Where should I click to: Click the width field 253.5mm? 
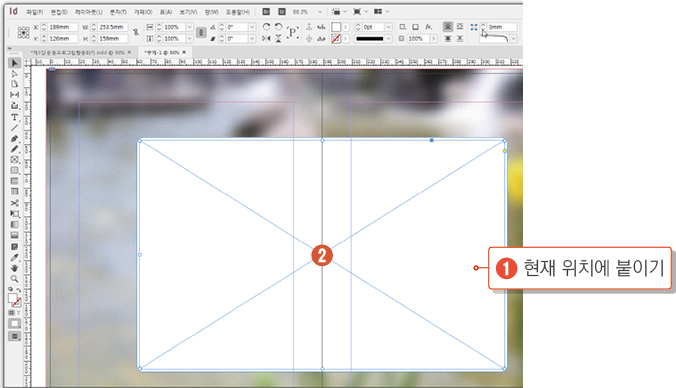(x=113, y=27)
